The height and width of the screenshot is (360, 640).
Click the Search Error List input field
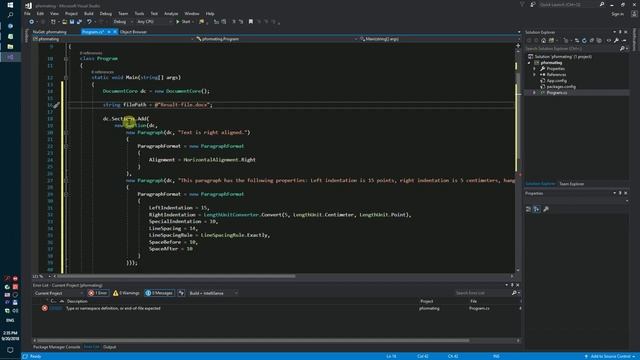483,293
